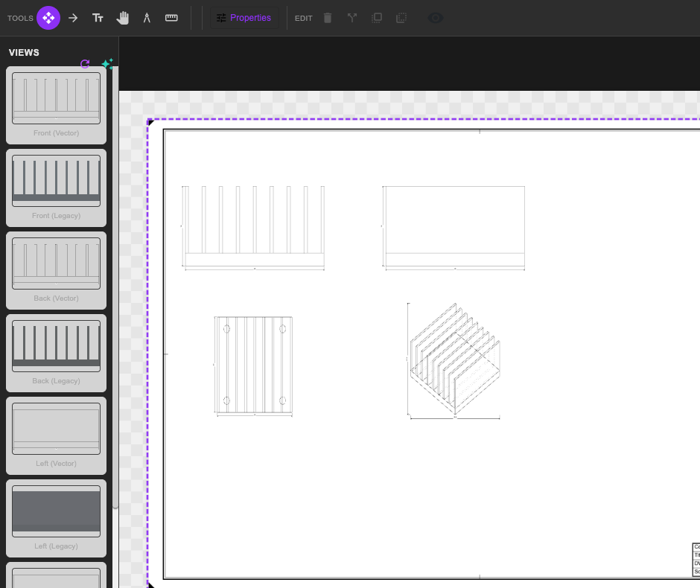Click the trash delete icon in the Edit section

click(x=328, y=18)
